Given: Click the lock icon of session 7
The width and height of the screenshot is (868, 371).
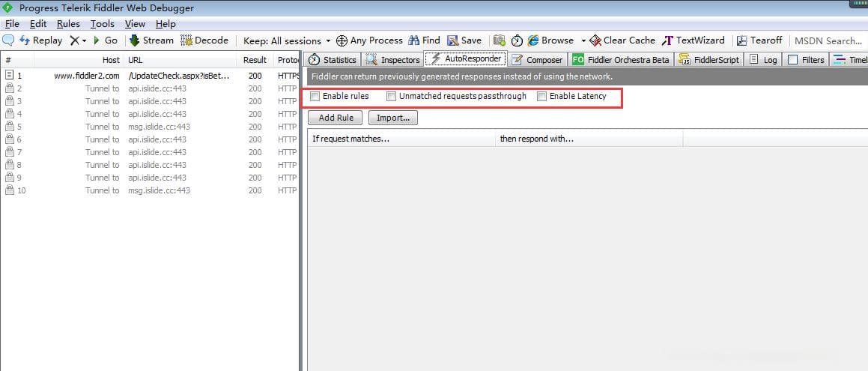Looking at the screenshot, I should 10,151.
